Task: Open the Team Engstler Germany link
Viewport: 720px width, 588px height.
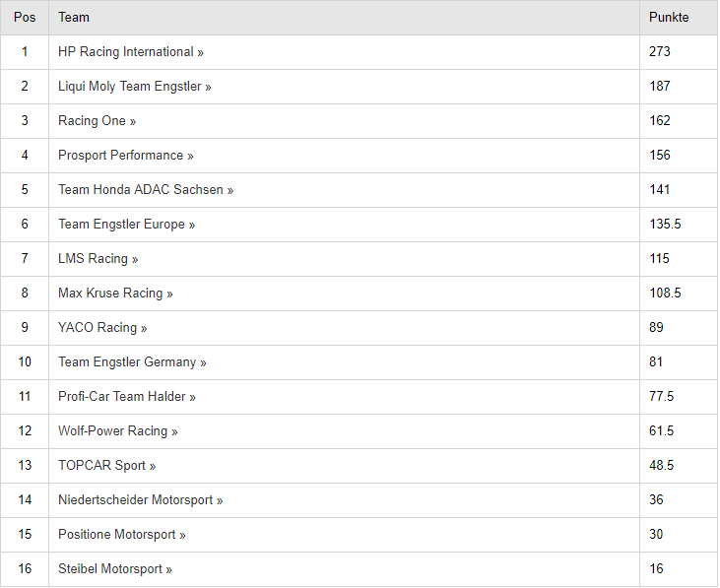Action: pos(132,361)
